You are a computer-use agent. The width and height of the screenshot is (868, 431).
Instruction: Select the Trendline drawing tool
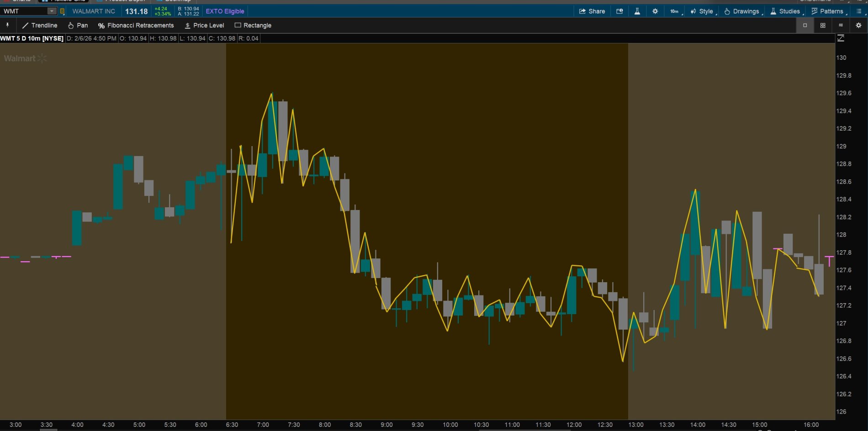click(x=40, y=26)
